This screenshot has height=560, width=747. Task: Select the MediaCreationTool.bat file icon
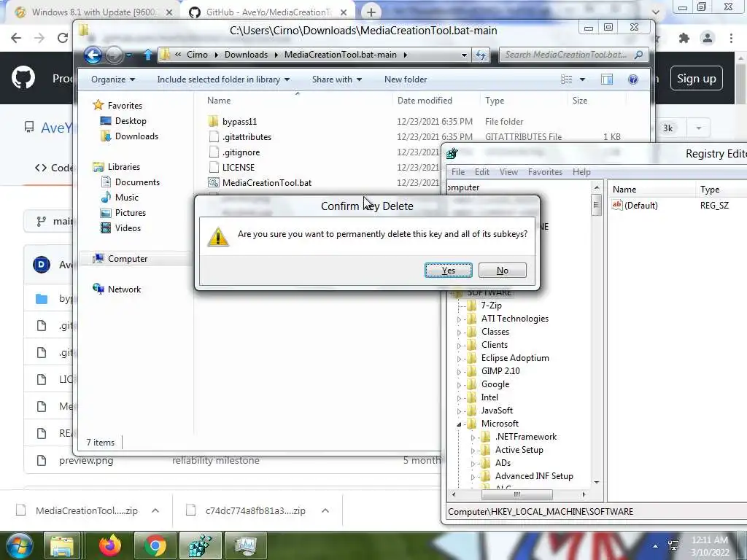(x=214, y=182)
